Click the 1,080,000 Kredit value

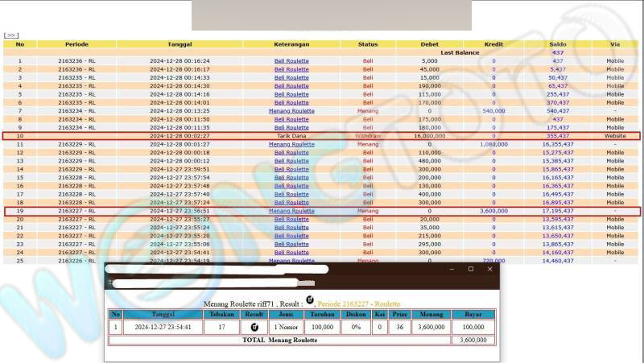(x=493, y=144)
